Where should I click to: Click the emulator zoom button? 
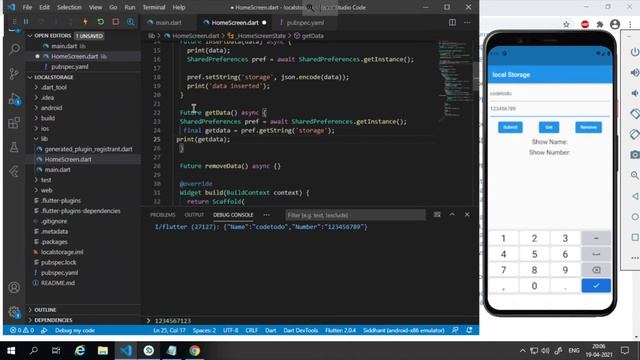[634, 176]
